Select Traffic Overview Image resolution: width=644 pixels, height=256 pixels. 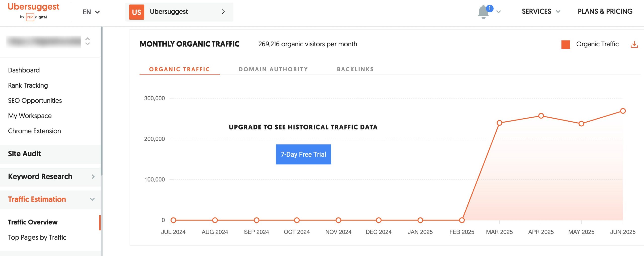(x=33, y=222)
